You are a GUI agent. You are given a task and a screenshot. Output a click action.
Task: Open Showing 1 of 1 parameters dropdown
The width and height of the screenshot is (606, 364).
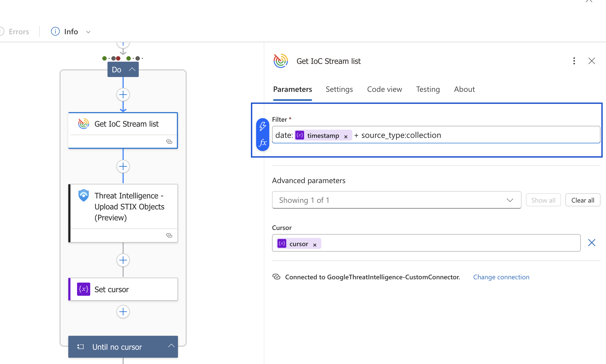(396, 200)
